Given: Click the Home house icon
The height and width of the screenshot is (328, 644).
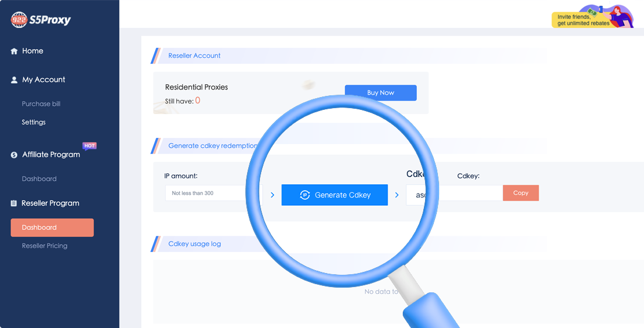Looking at the screenshot, I should 14,51.
